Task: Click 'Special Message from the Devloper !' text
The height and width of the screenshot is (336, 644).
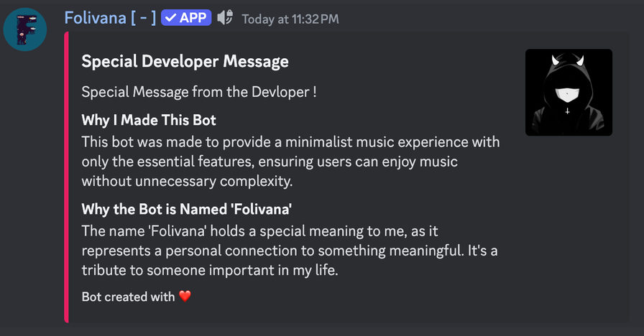Action: coord(199,92)
